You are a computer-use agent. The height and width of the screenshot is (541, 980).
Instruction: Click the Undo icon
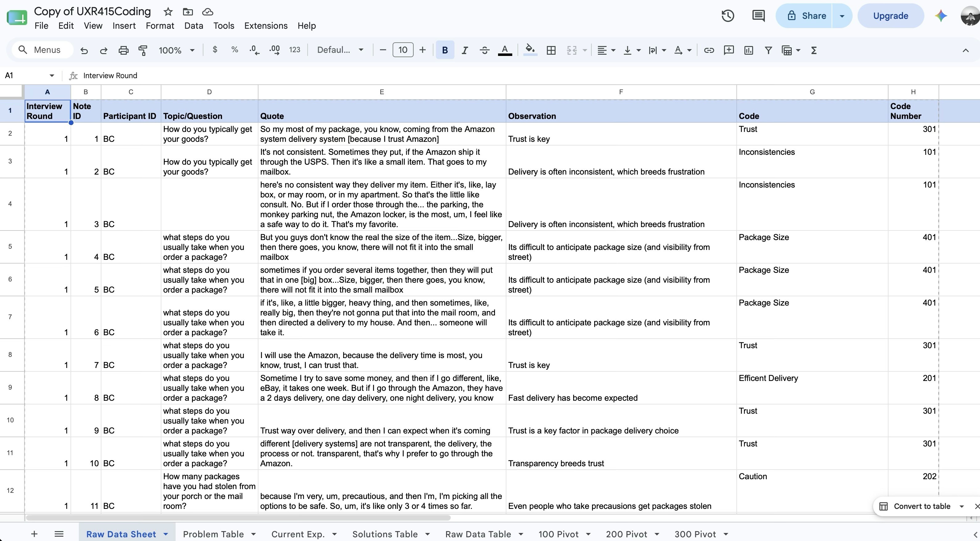pyautogui.click(x=84, y=50)
